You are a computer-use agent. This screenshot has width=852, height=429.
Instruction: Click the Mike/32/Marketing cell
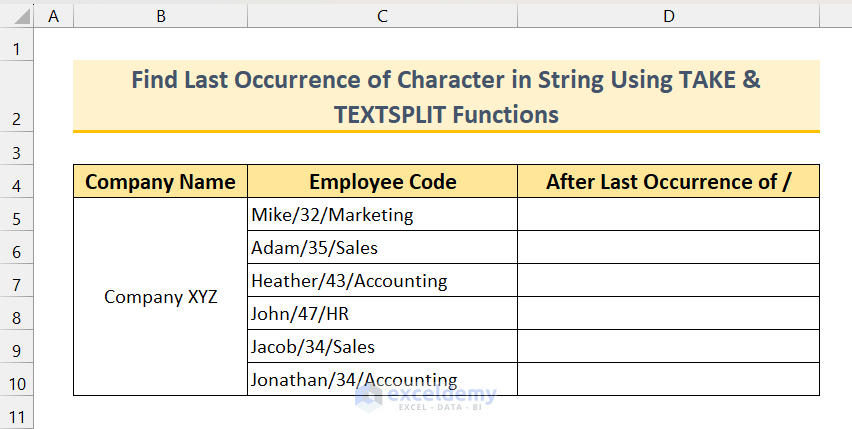pyautogui.click(x=382, y=215)
